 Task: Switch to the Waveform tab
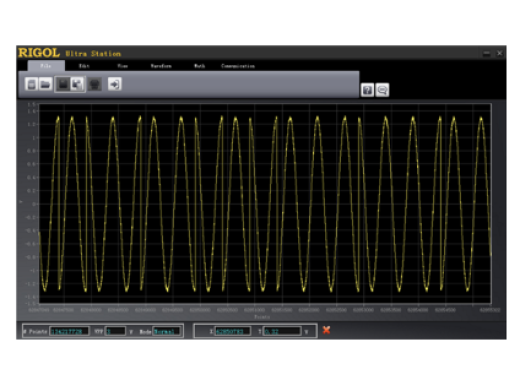click(x=161, y=66)
